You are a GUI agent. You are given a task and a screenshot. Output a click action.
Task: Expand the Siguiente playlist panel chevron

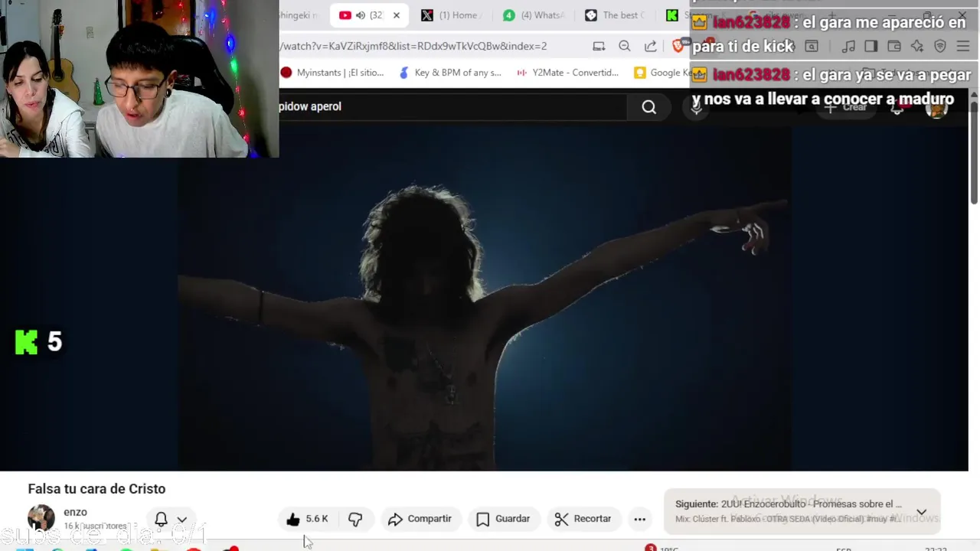pyautogui.click(x=922, y=512)
